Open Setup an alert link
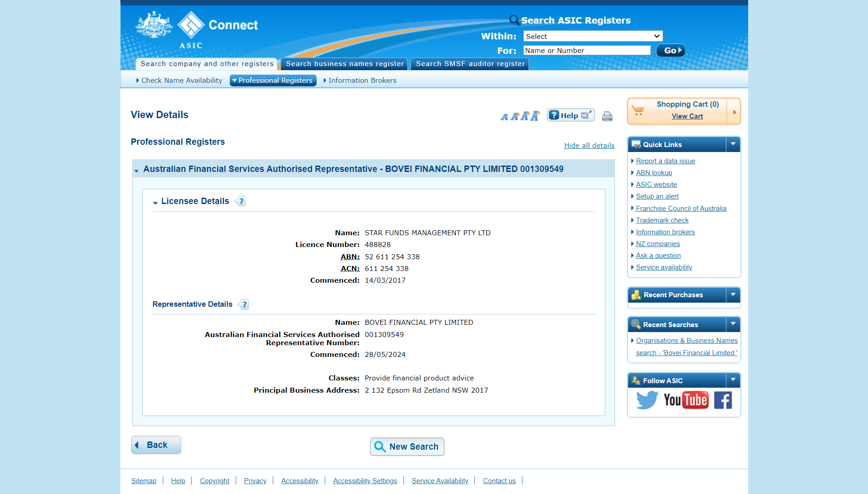This screenshot has height=494, width=868. [657, 196]
